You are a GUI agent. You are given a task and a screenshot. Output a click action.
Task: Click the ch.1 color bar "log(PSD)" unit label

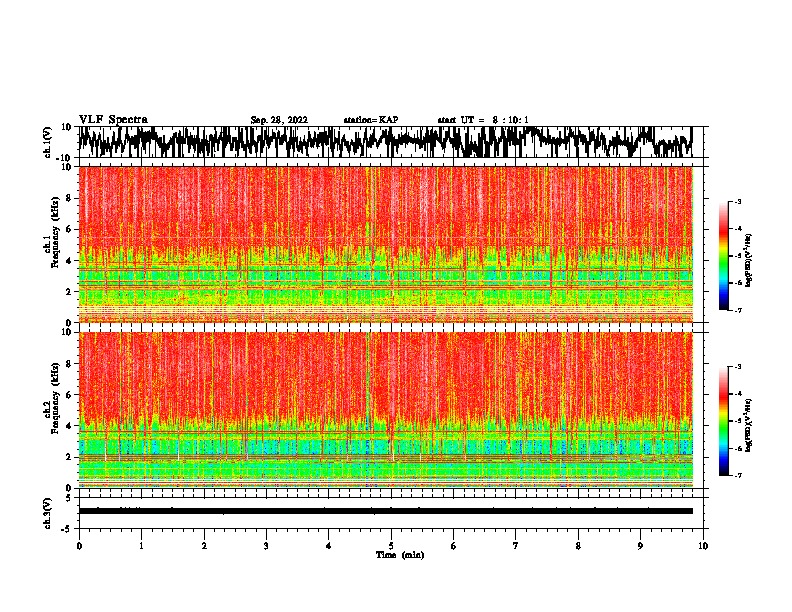point(749,260)
